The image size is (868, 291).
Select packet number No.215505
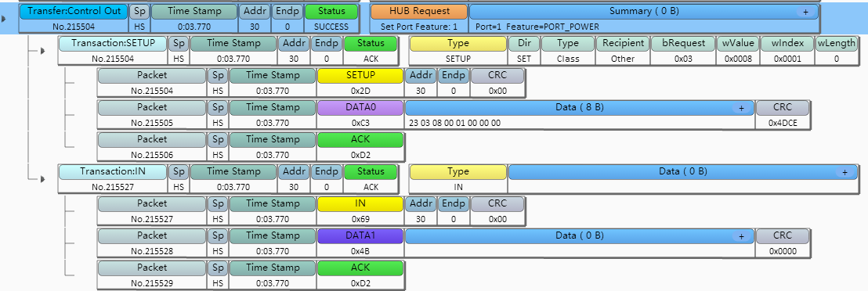[x=152, y=123]
